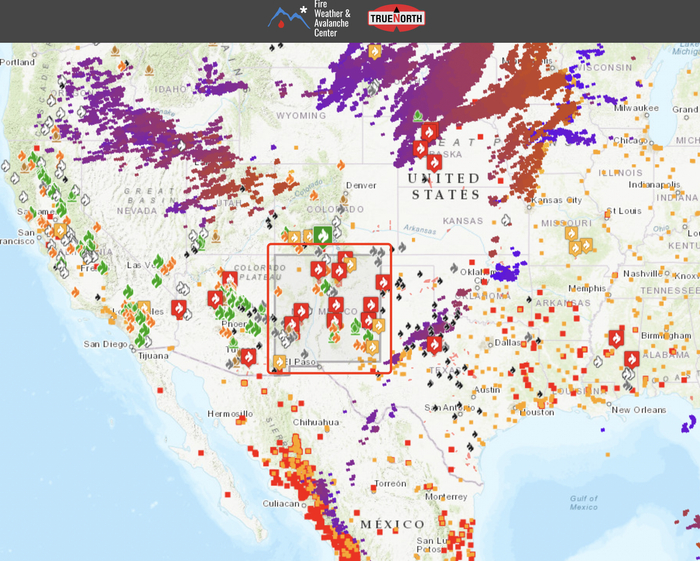Select the yellow fire marker at Los Angeles
Image resolution: width=700 pixels, height=561 pixels.
[144, 308]
